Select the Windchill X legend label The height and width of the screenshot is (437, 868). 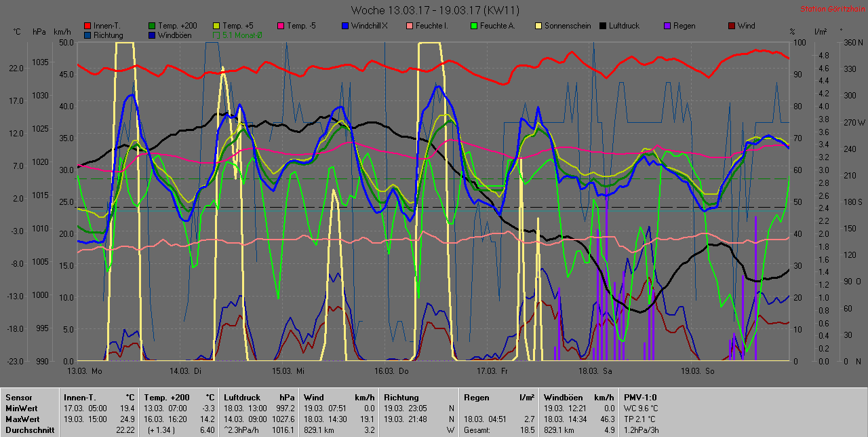370,26
